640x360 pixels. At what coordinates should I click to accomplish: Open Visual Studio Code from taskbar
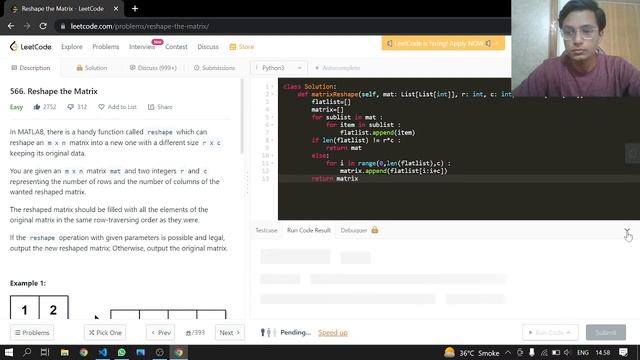coord(102,352)
